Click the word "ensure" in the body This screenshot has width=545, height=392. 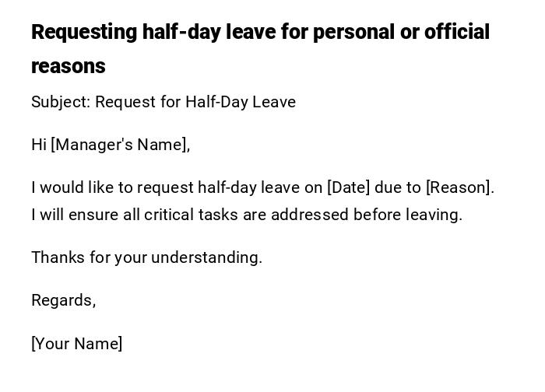[92, 215]
